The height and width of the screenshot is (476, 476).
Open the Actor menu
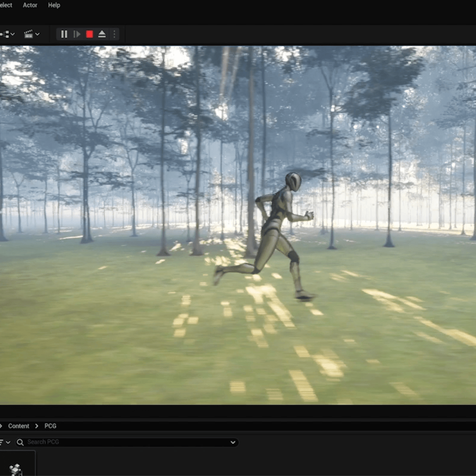pyautogui.click(x=30, y=5)
